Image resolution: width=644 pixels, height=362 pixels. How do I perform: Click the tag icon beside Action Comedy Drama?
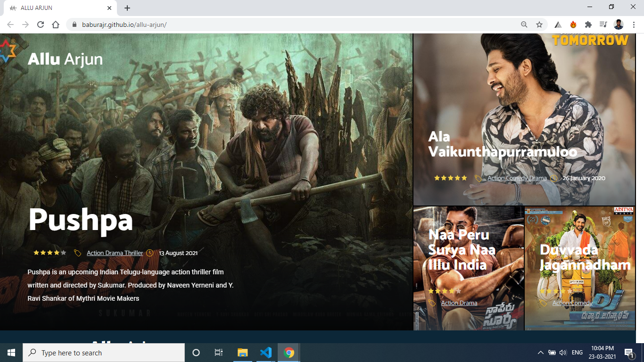[x=478, y=178]
